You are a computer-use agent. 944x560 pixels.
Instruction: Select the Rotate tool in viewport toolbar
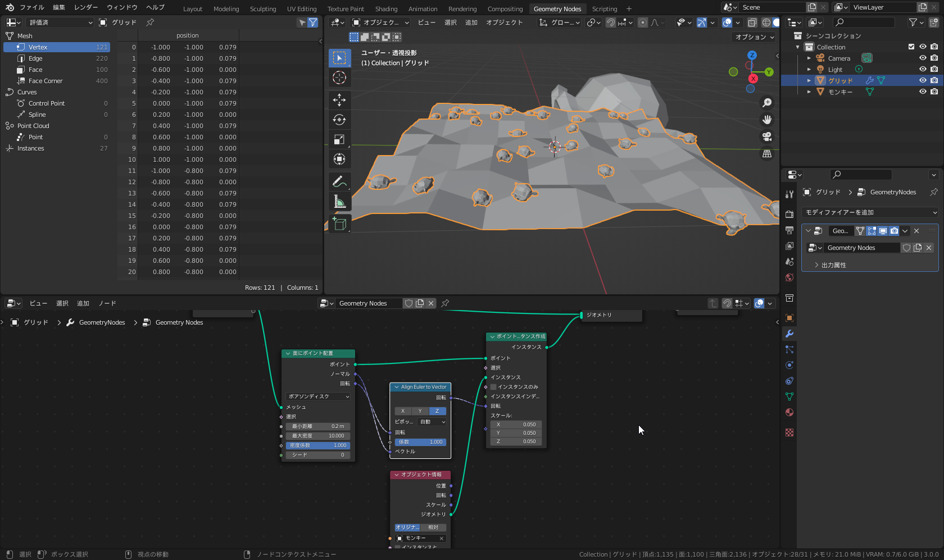tap(339, 120)
